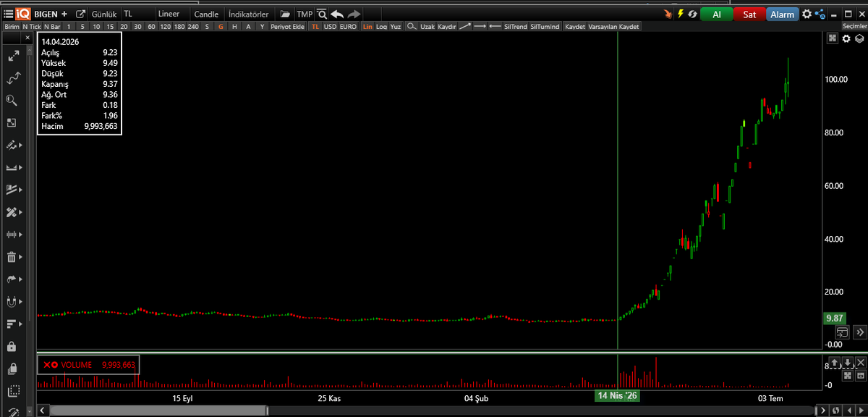The width and height of the screenshot is (868, 417).
Task: Click SilTumInd to remove all indicators
Action: pos(545,26)
